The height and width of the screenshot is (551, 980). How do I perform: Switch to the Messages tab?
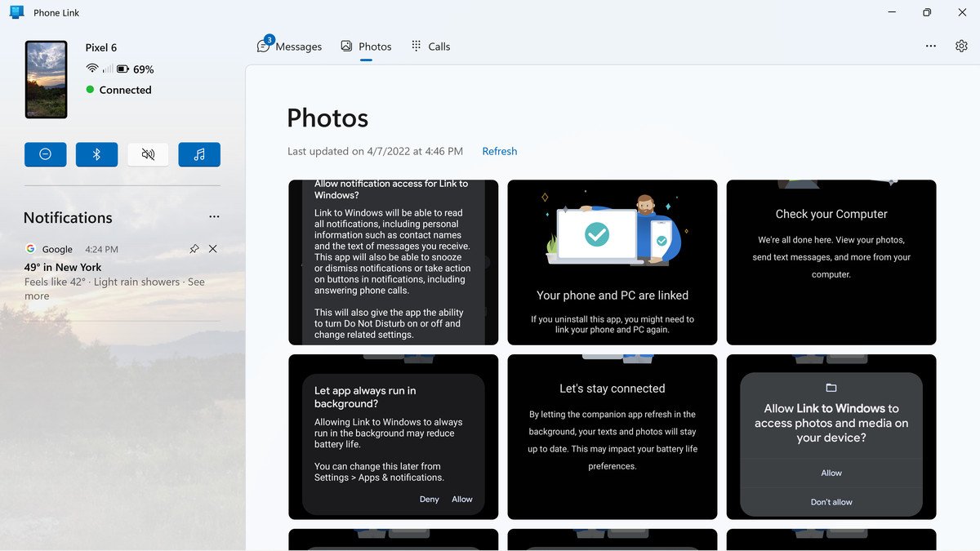(297, 46)
